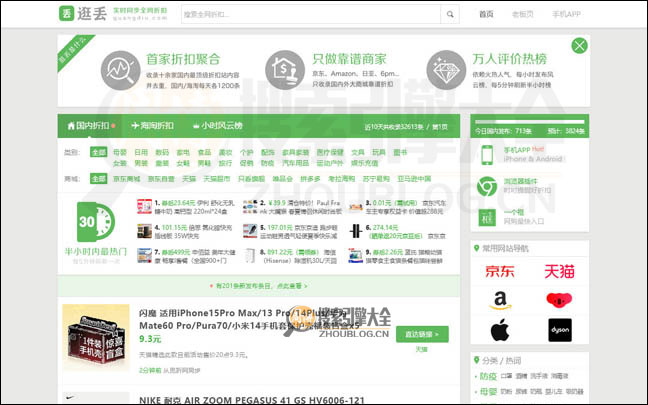Open hot item 6 priced 274.14元

[405, 232]
